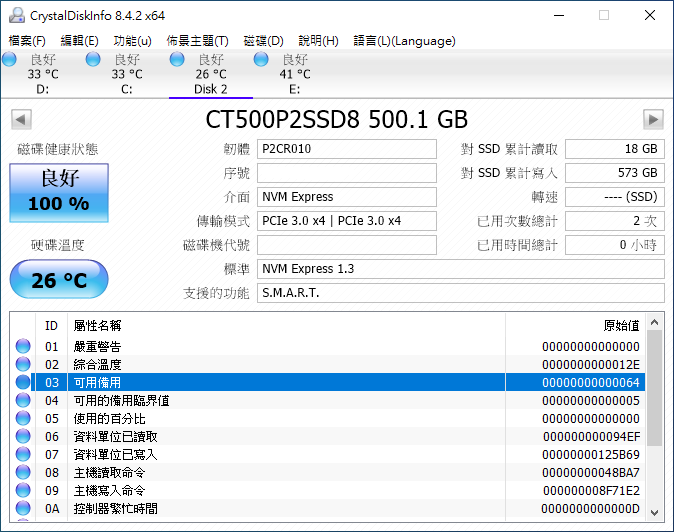Image resolution: width=674 pixels, height=532 pixels.
Task: Select the Disk 2 tab
Action: (211, 74)
